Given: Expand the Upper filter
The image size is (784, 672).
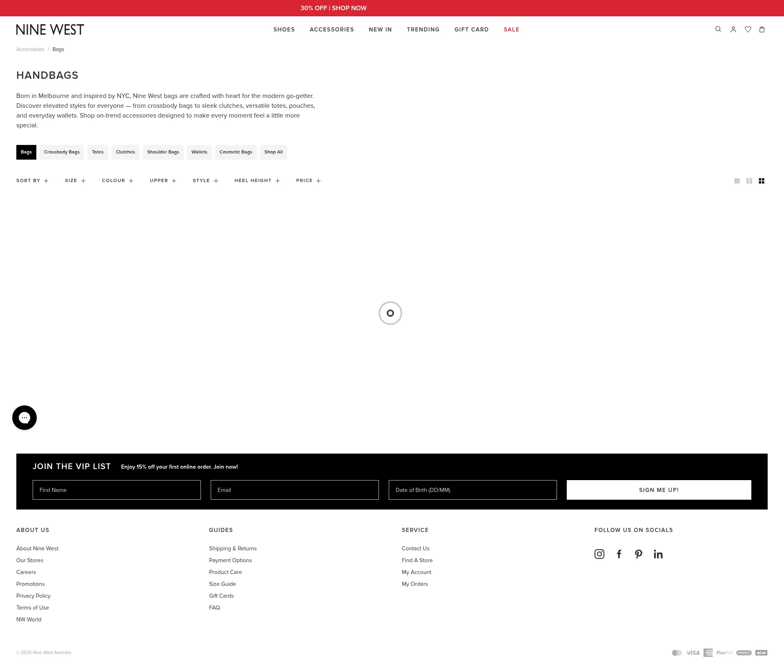Looking at the screenshot, I should [163, 180].
